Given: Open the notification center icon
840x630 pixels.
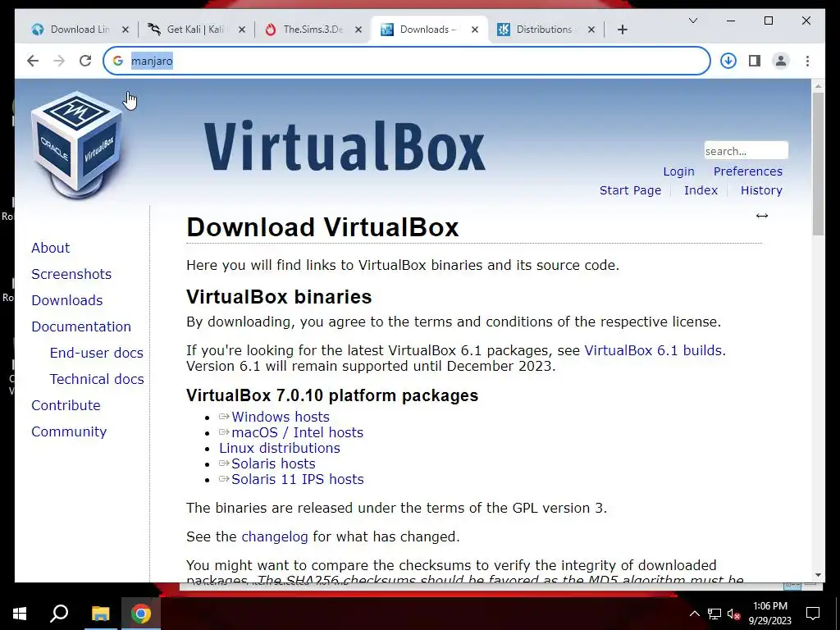Looking at the screenshot, I should (x=813, y=614).
